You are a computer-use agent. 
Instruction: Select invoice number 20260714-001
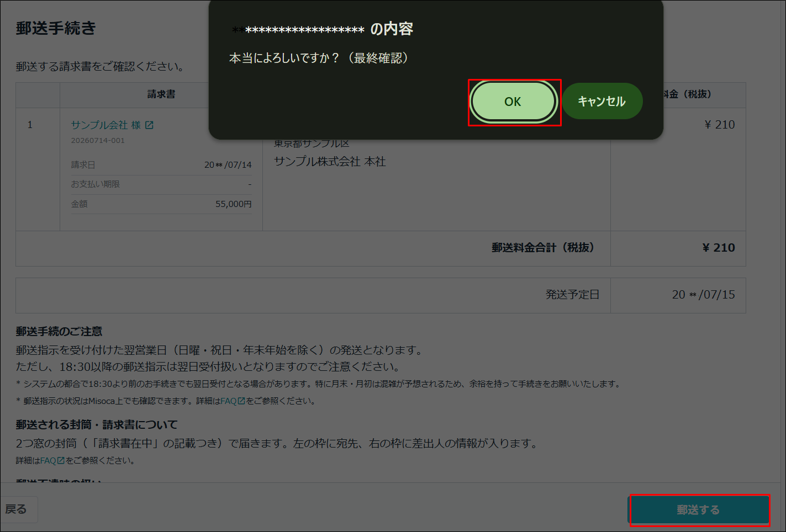(x=98, y=140)
